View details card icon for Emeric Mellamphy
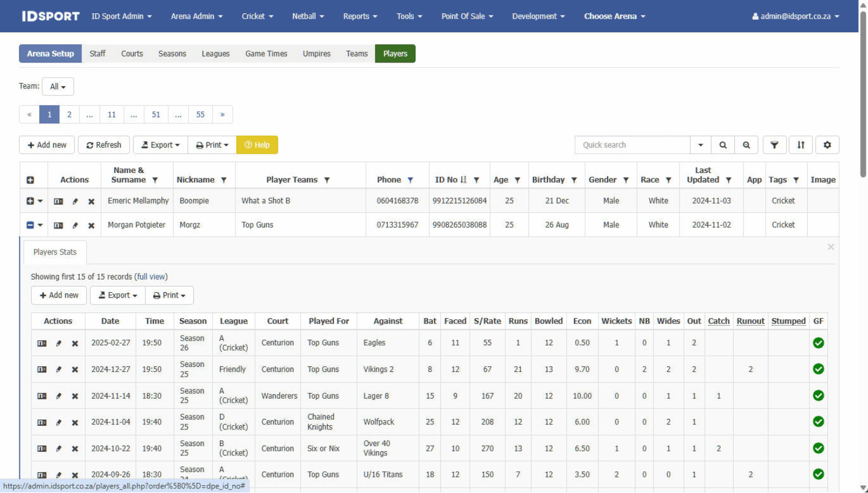 (58, 201)
